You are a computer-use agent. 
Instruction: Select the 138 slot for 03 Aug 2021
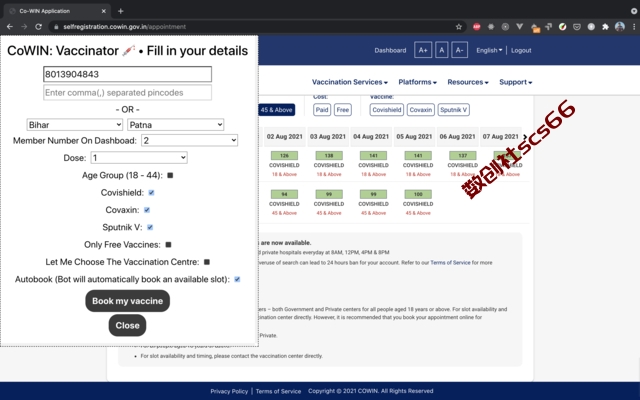pyautogui.click(x=329, y=156)
